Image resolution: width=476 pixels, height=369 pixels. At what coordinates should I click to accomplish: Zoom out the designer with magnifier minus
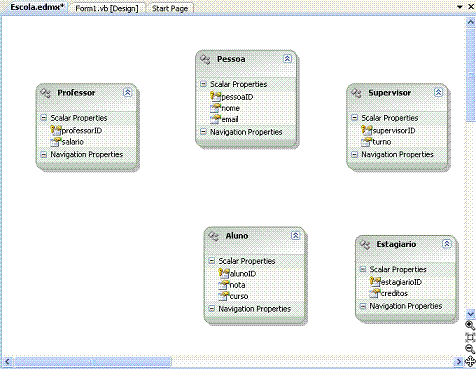pyautogui.click(x=470, y=349)
